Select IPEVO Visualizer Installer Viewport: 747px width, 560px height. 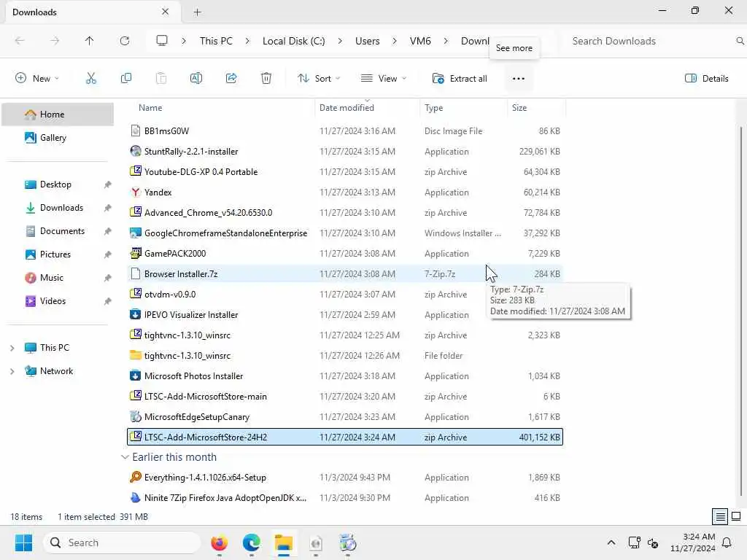click(x=345, y=315)
